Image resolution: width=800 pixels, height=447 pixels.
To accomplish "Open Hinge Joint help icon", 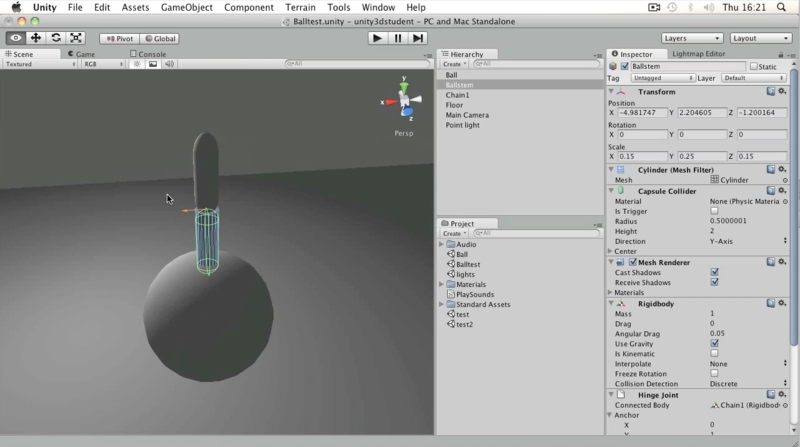I will click(770, 394).
